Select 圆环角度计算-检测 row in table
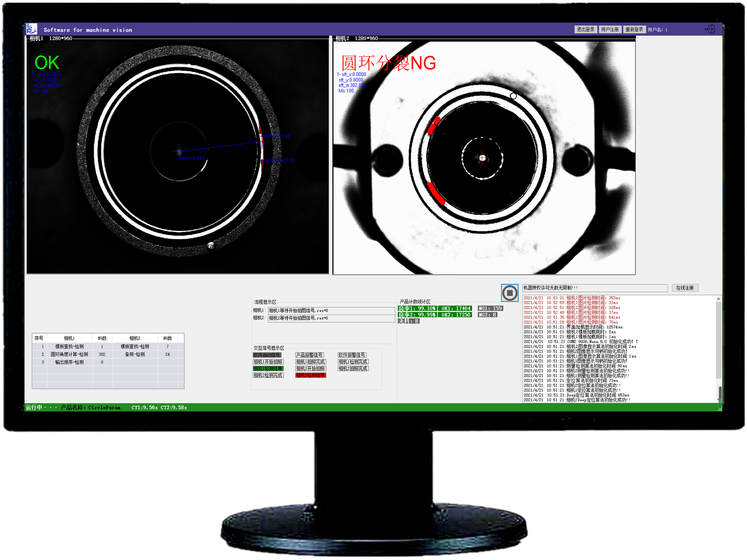Viewport: 747px width, 560px height. click(x=69, y=354)
